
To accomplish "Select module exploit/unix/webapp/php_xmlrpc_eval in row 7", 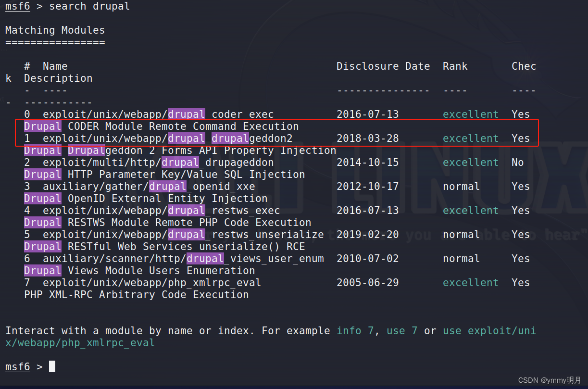I will [152, 283].
